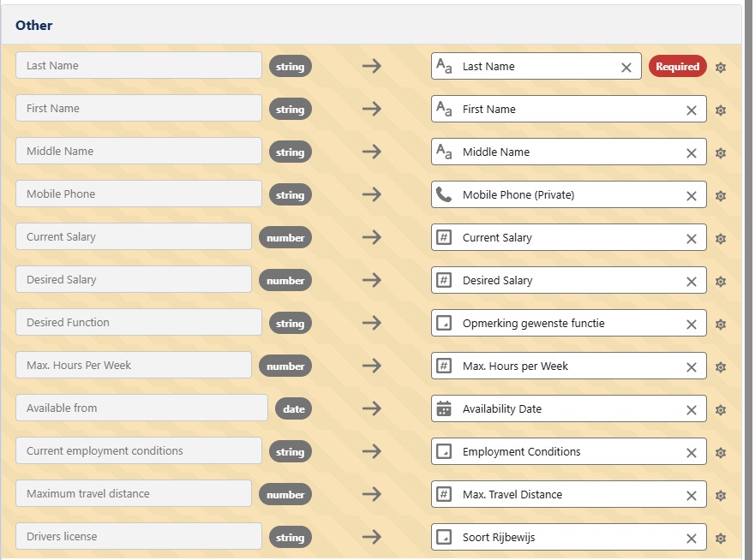Click the text field icon beside Last Name
Viewport: 755px width, 560px height.
446,66
